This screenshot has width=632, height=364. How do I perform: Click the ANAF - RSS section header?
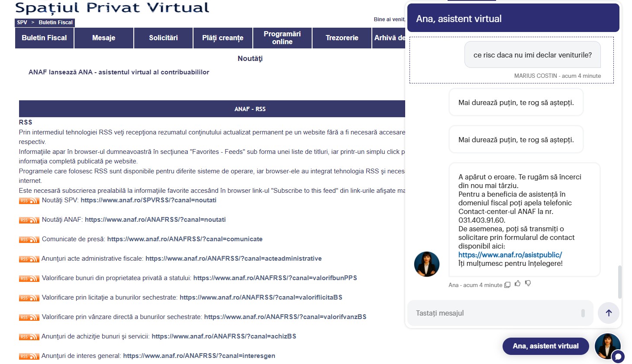point(212,109)
